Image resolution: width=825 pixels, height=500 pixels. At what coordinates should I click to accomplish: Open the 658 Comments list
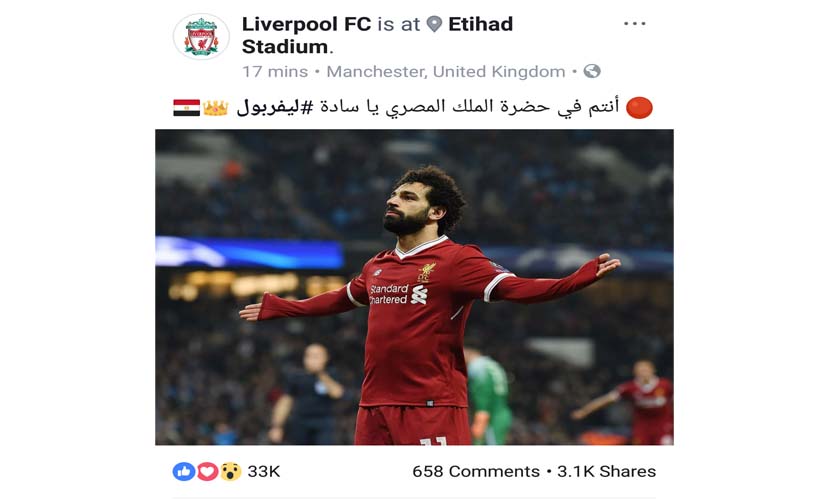click(x=476, y=471)
